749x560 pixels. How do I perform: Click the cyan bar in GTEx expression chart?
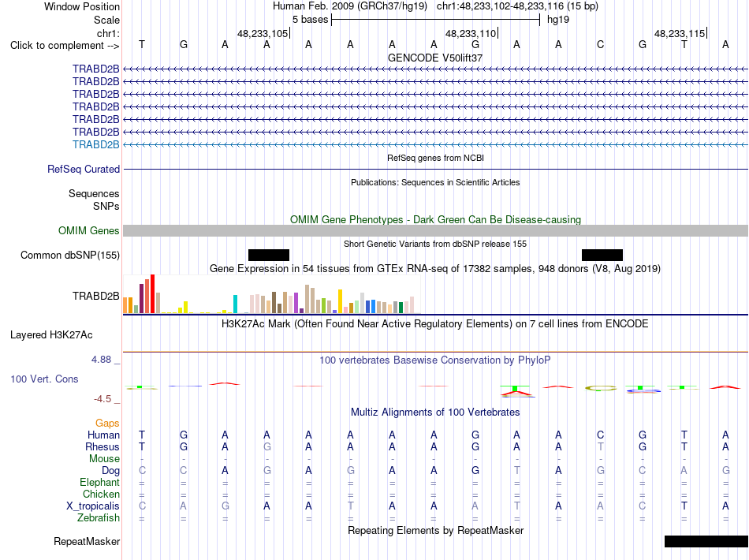tap(235, 304)
